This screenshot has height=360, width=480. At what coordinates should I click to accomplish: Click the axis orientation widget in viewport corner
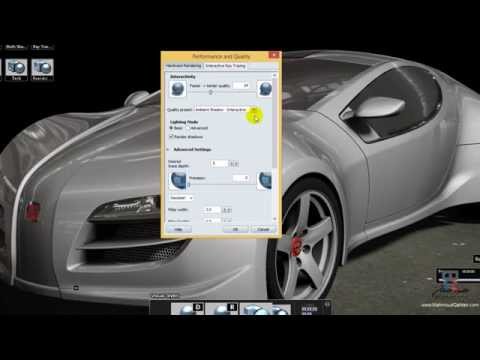point(450,283)
